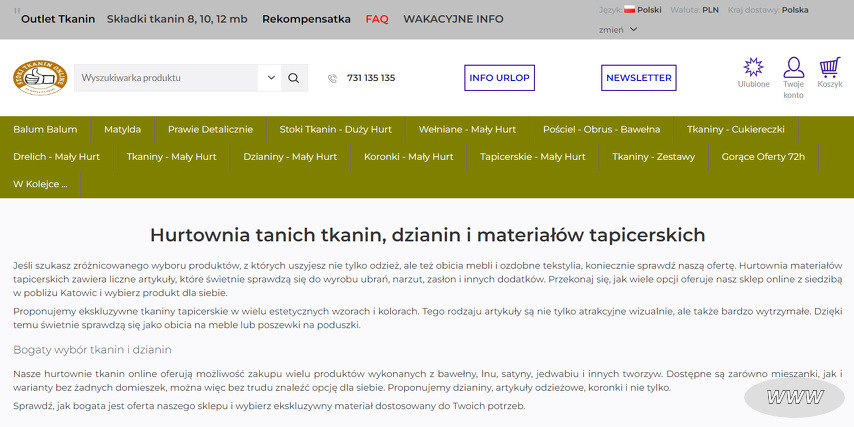Open Składki tkanin 8, 10, 12 mb

[x=177, y=19]
